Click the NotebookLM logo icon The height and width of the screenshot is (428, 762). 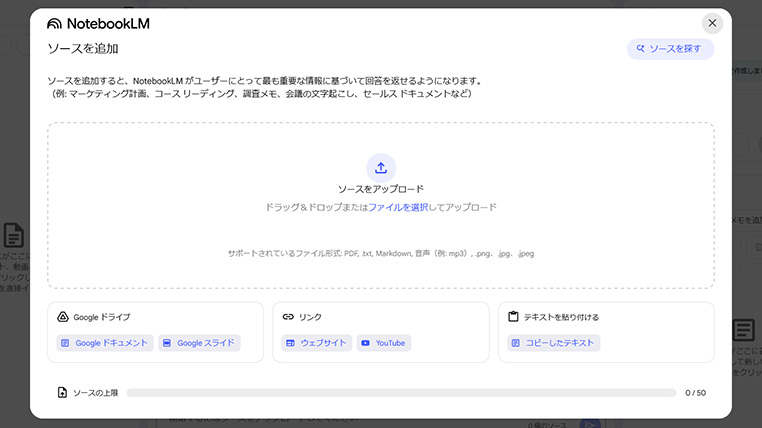pos(54,23)
